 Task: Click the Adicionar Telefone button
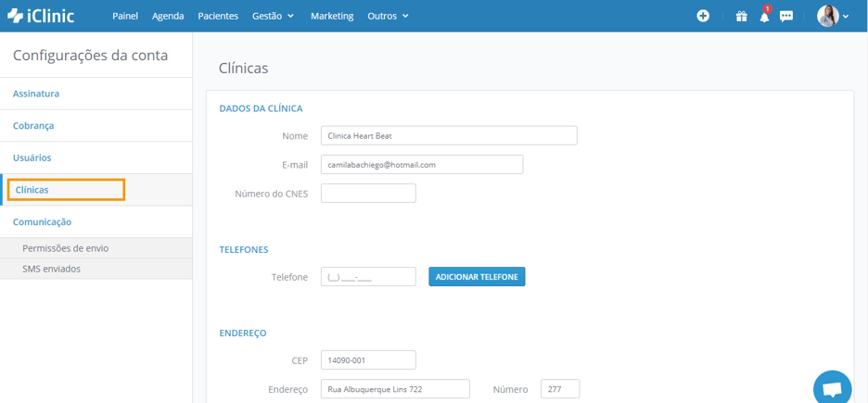(x=477, y=277)
